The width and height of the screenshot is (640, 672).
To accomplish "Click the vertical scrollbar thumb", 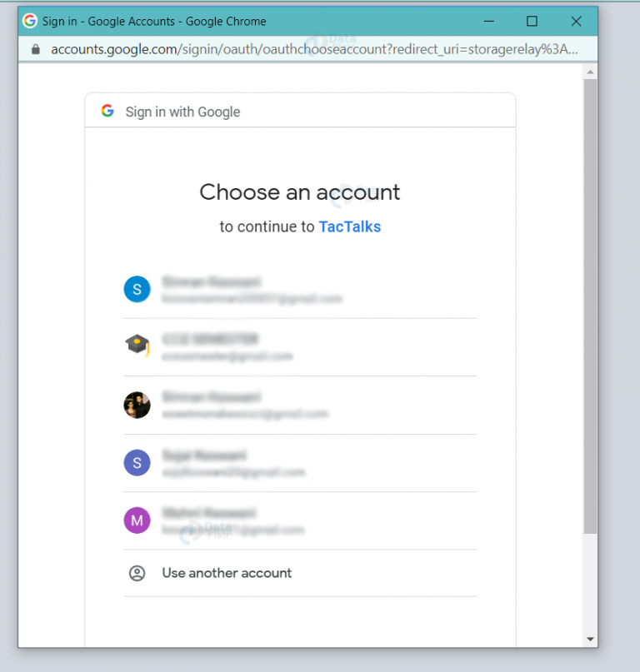I will [x=590, y=306].
